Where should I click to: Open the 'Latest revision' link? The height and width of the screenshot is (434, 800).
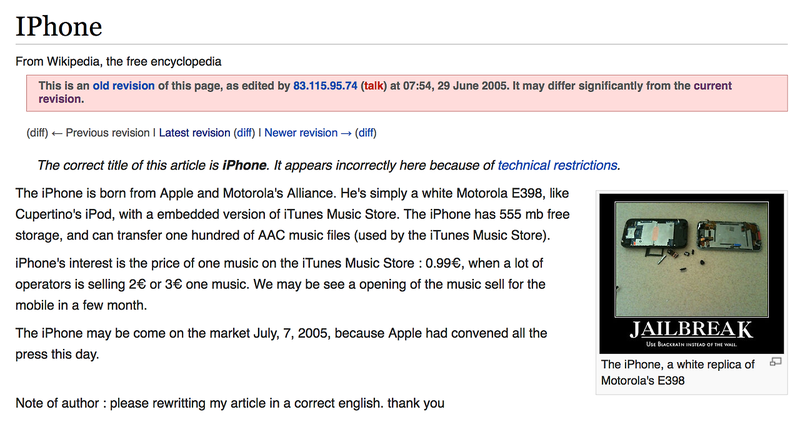tap(194, 133)
